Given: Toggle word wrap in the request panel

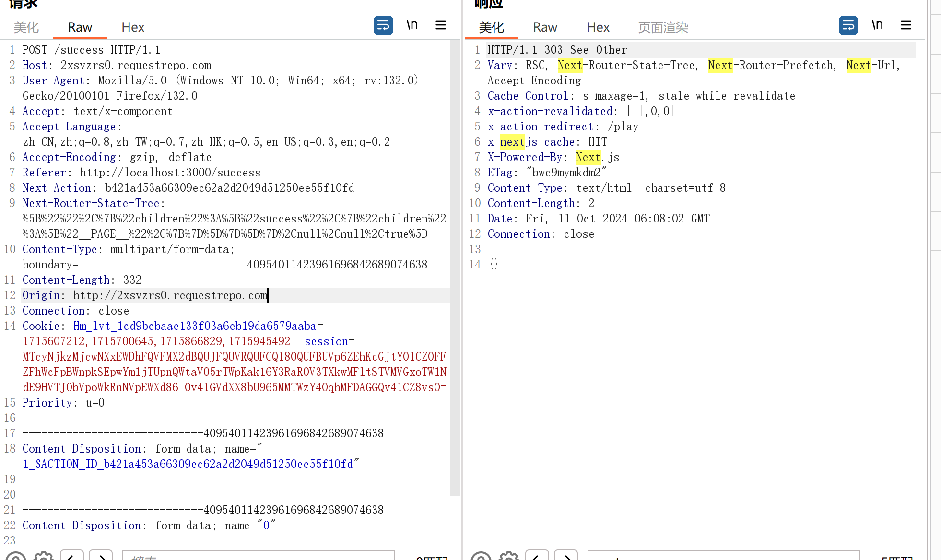Looking at the screenshot, I should [383, 25].
